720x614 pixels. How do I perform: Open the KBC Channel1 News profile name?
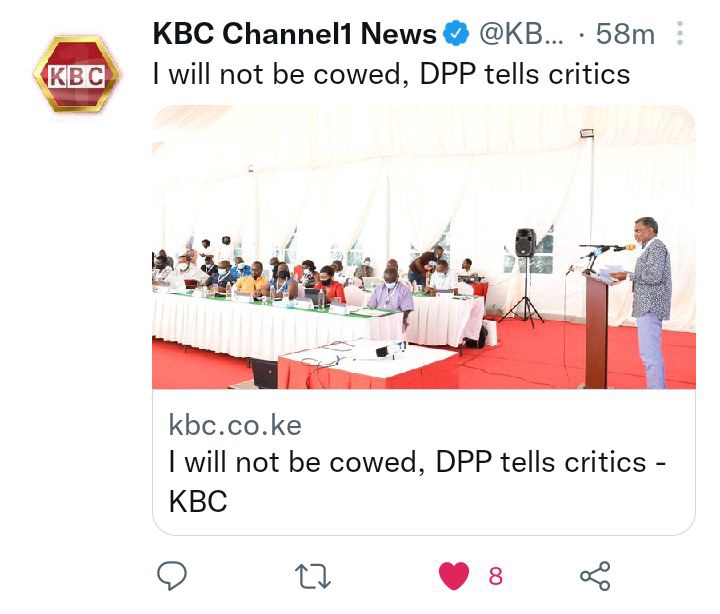coord(294,34)
